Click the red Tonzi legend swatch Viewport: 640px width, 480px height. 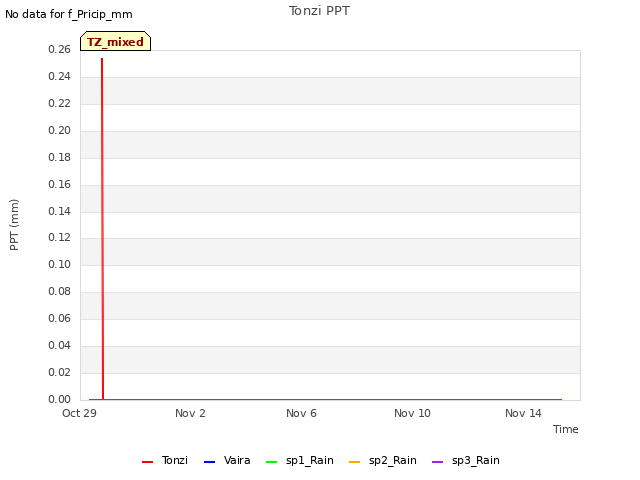point(147,462)
